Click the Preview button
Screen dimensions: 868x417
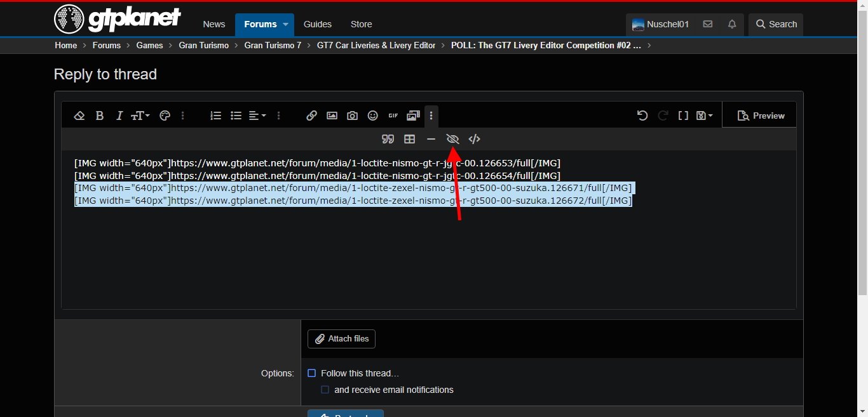click(x=761, y=116)
